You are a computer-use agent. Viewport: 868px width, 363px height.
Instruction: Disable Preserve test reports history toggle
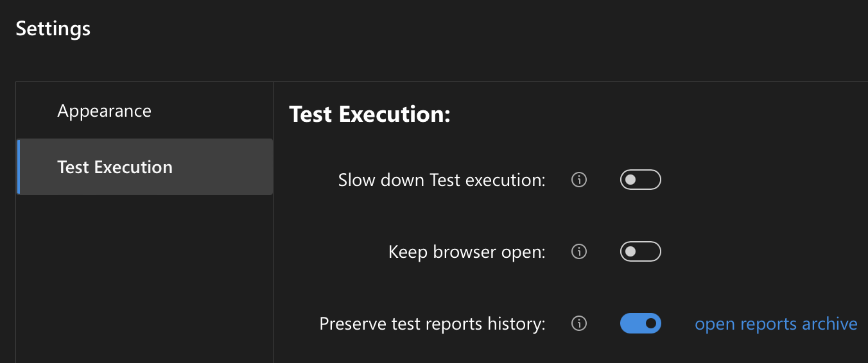[640, 324]
